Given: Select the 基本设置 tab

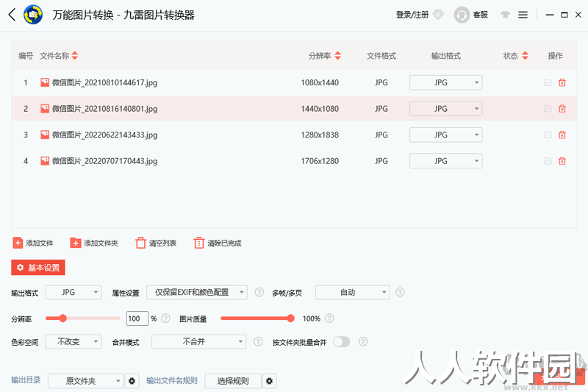Looking at the screenshot, I should point(38,268).
